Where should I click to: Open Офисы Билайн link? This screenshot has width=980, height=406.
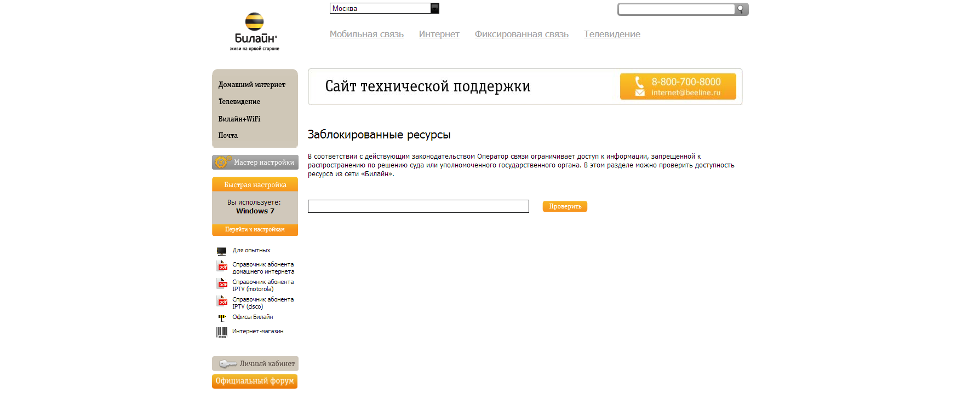click(x=253, y=317)
